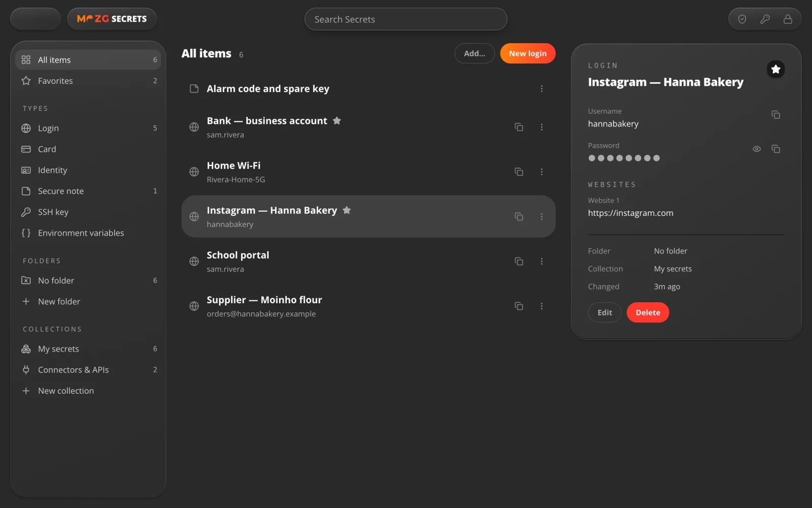Open the Add... menu button
Viewport: 812px width, 508px height.
click(475, 53)
